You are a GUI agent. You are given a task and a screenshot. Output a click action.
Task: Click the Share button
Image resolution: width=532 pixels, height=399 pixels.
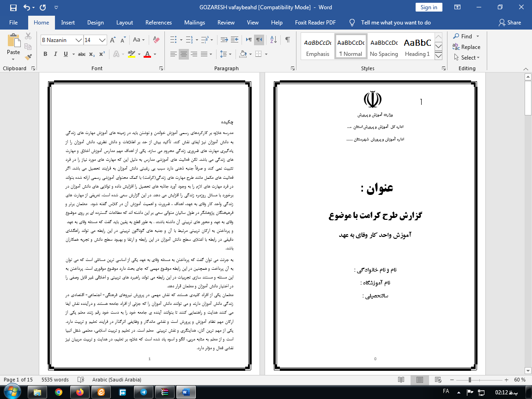tap(510, 23)
